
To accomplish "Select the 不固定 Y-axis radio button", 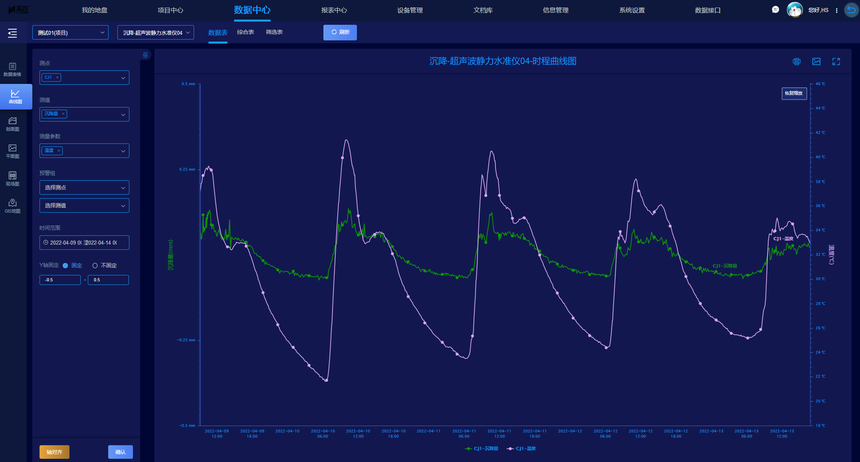I will tap(95, 265).
